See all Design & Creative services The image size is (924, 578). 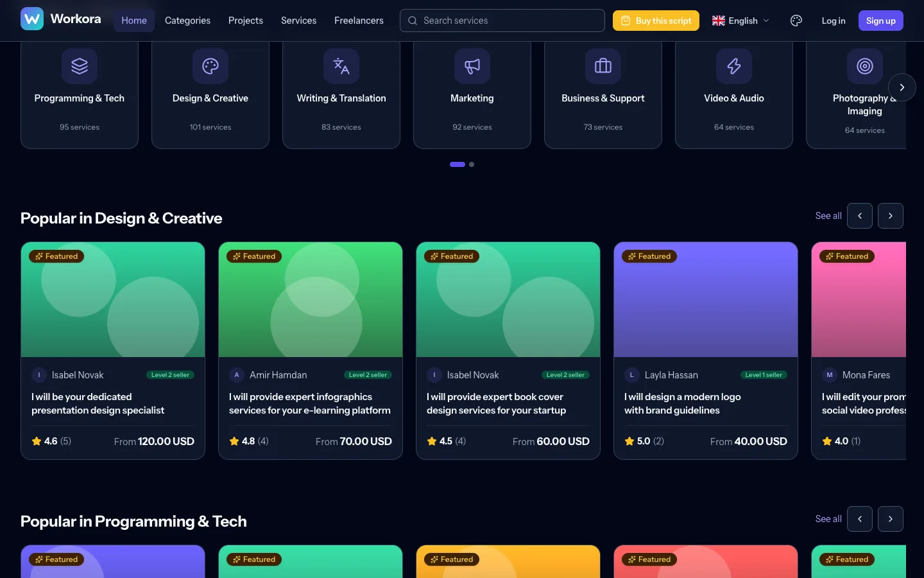(x=828, y=216)
